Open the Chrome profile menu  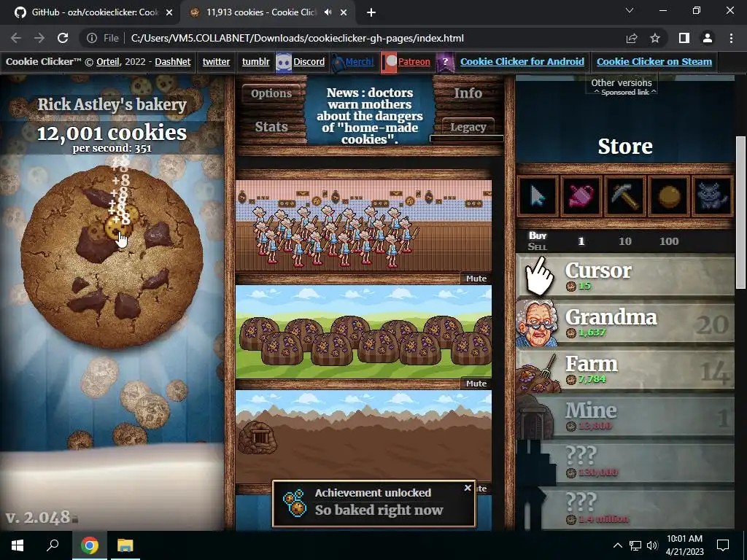708,38
